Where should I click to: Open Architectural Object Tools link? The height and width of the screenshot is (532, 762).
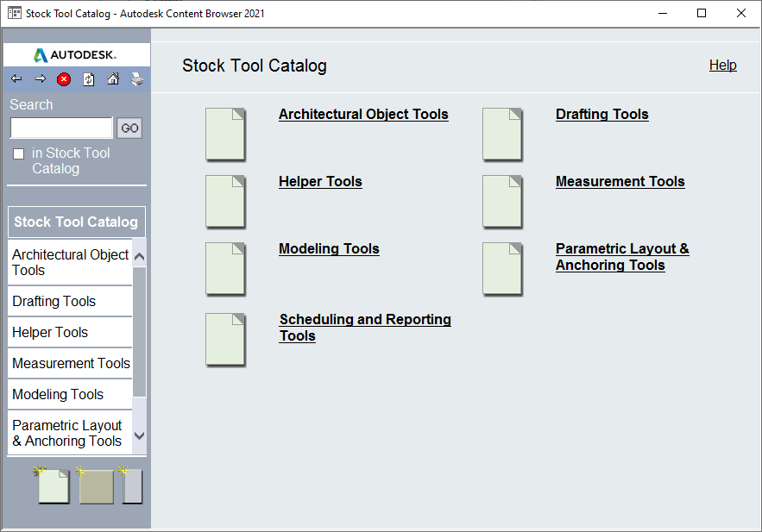(x=363, y=114)
